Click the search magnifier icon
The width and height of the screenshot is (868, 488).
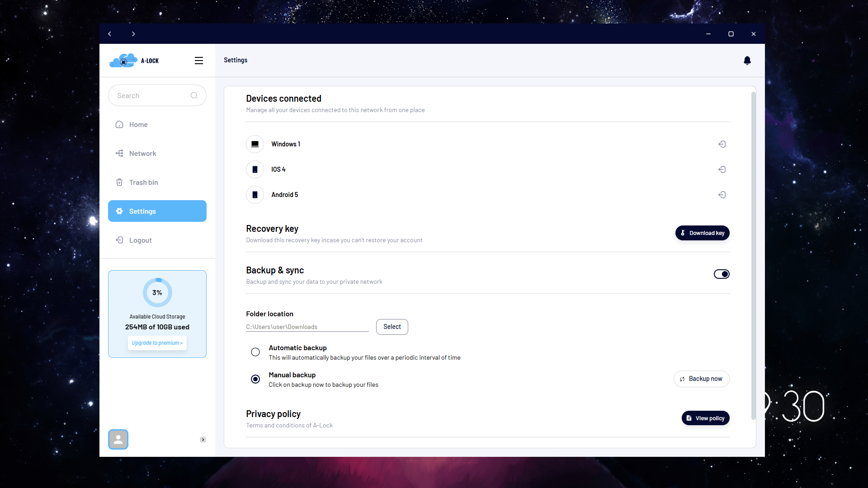[194, 95]
